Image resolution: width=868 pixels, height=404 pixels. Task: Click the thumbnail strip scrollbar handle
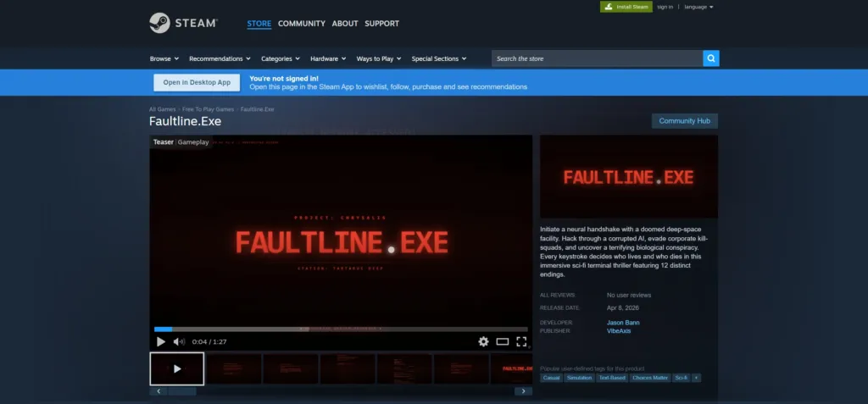[x=182, y=391]
